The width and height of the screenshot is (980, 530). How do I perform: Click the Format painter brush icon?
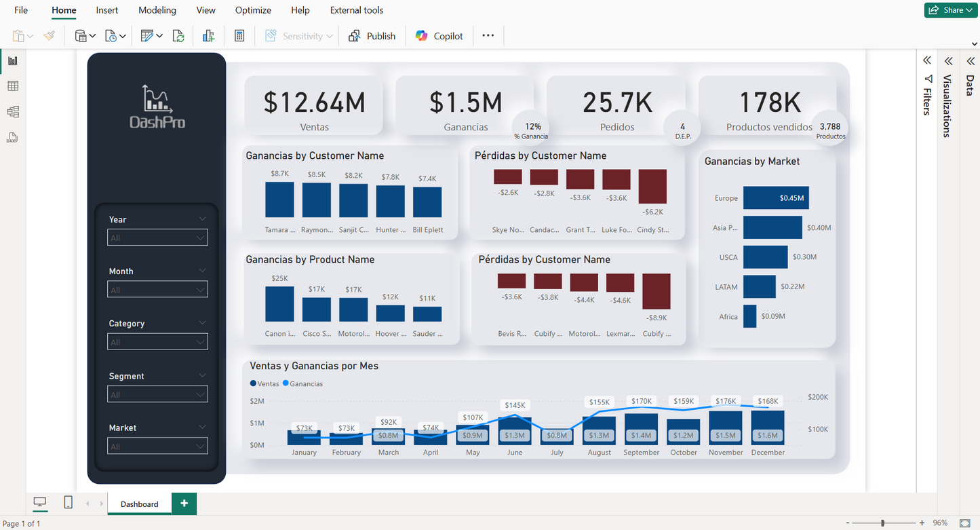tap(49, 36)
